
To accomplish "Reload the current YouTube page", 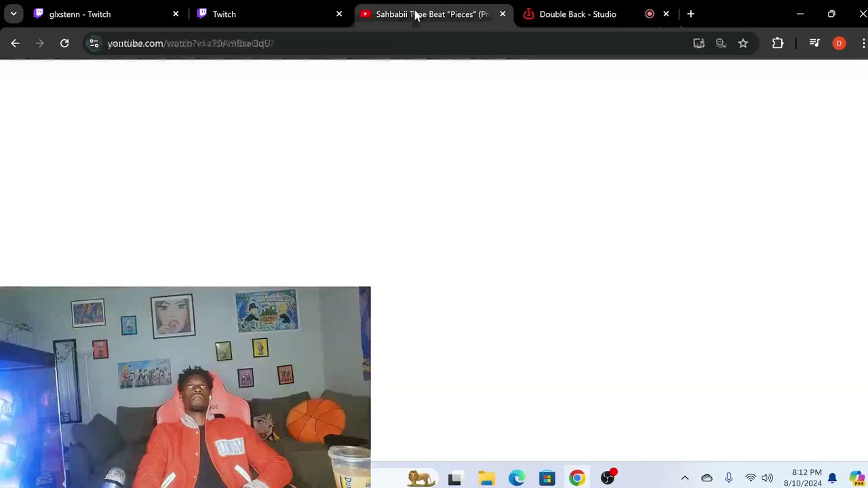I will coord(64,43).
